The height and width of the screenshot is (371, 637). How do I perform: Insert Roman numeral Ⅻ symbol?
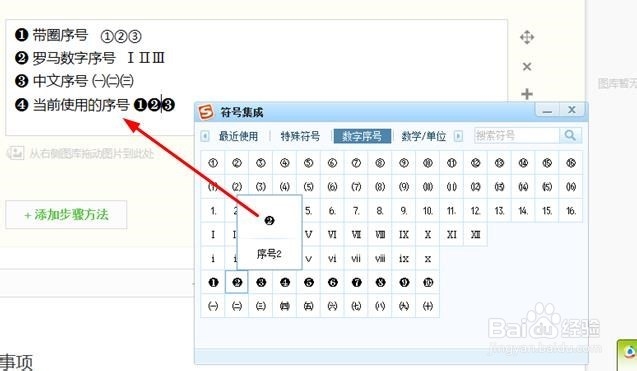[475, 234]
